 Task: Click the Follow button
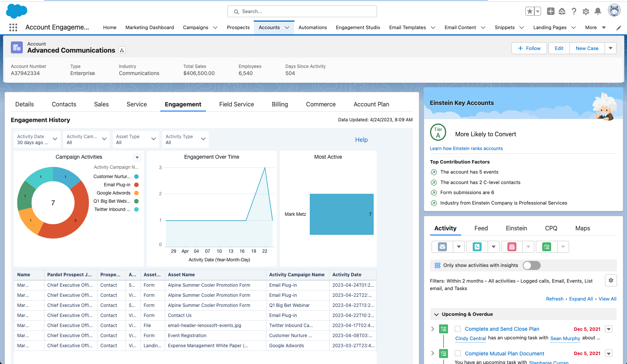coord(529,48)
